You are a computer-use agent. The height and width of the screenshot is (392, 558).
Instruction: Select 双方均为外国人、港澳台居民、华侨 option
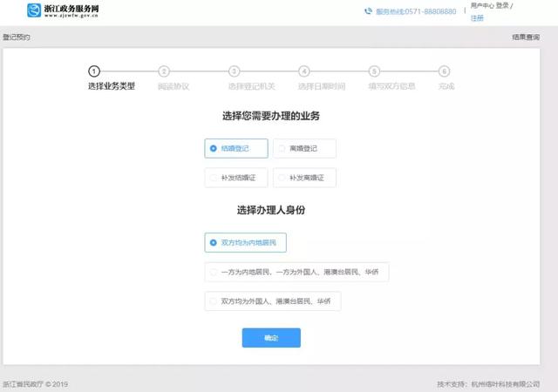coord(273,301)
